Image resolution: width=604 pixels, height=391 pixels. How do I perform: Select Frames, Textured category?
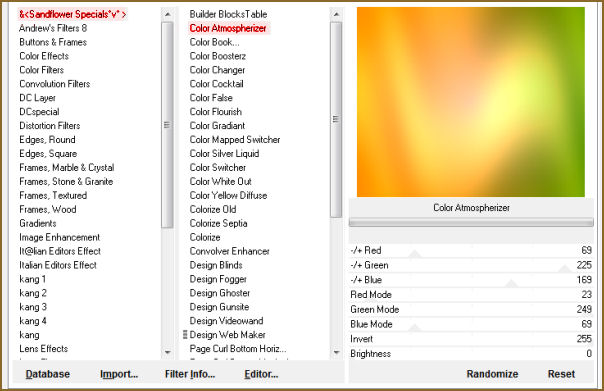pos(53,195)
